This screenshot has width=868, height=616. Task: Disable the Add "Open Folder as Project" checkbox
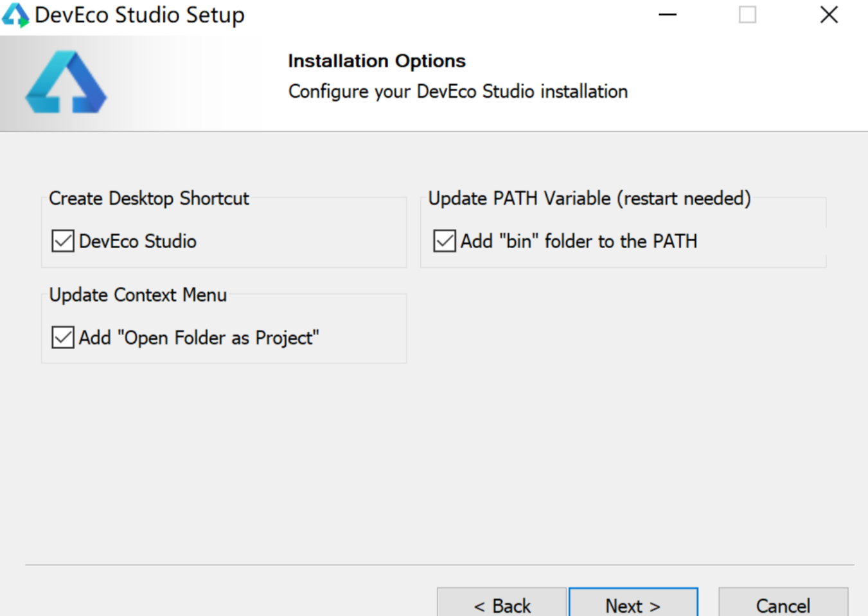[x=63, y=338]
